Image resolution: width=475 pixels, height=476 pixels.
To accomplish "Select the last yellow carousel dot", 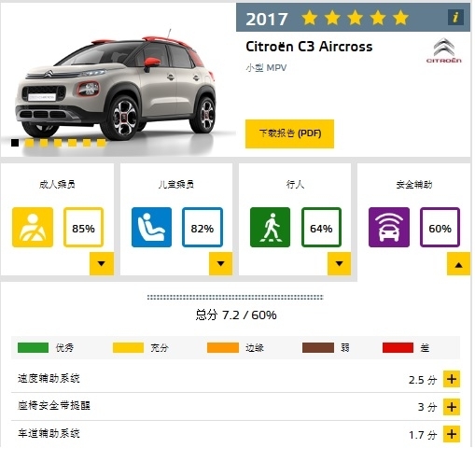I will pos(102,144).
